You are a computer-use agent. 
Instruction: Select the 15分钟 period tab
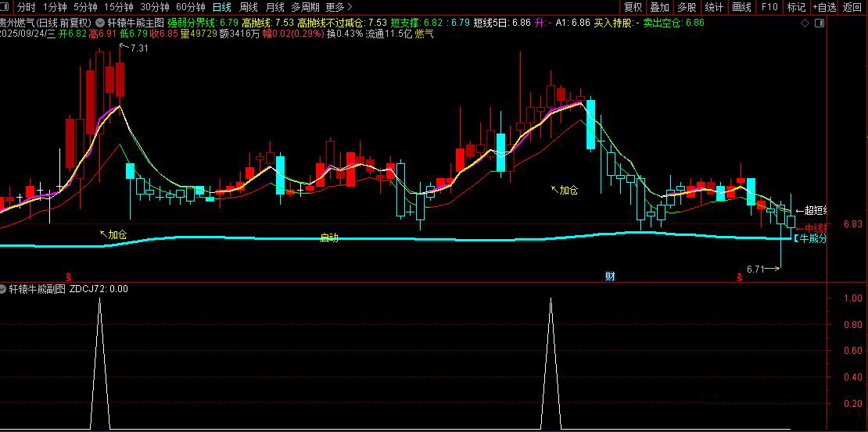pyautogui.click(x=118, y=7)
